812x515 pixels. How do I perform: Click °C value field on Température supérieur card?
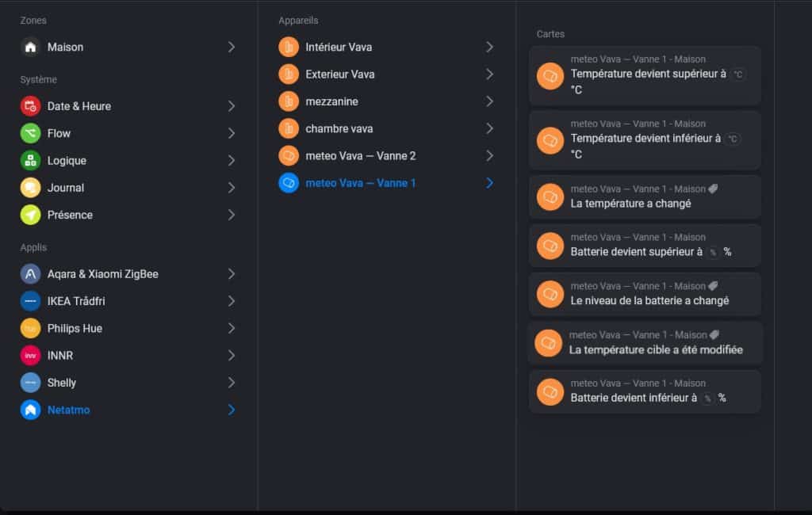coord(738,74)
